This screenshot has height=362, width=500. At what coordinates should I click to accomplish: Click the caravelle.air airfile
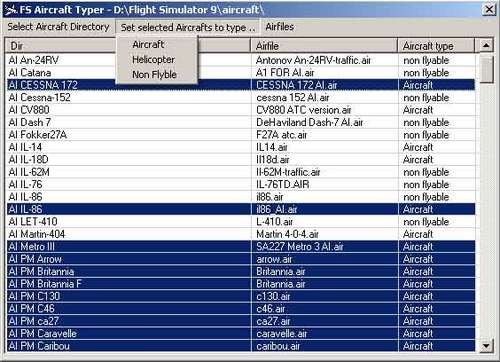pyautogui.click(x=282, y=333)
